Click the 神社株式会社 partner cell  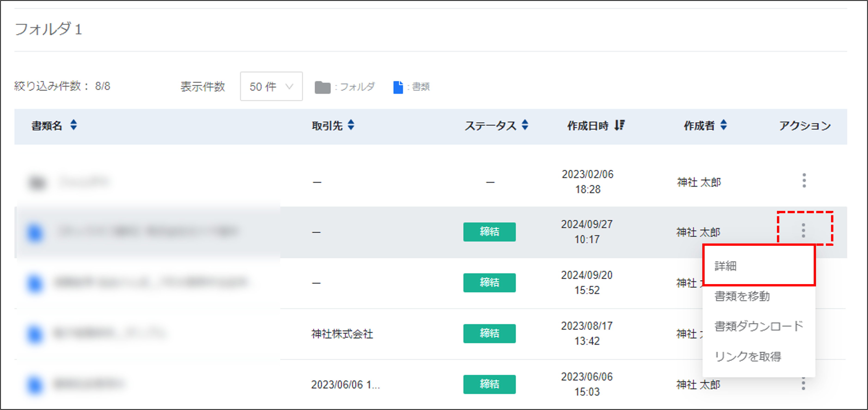[x=342, y=334]
